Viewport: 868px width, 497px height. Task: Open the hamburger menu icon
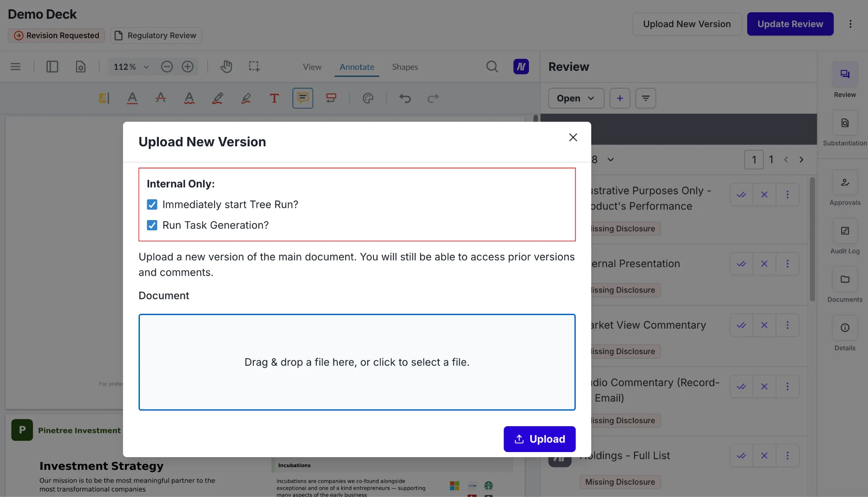point(16,67)
